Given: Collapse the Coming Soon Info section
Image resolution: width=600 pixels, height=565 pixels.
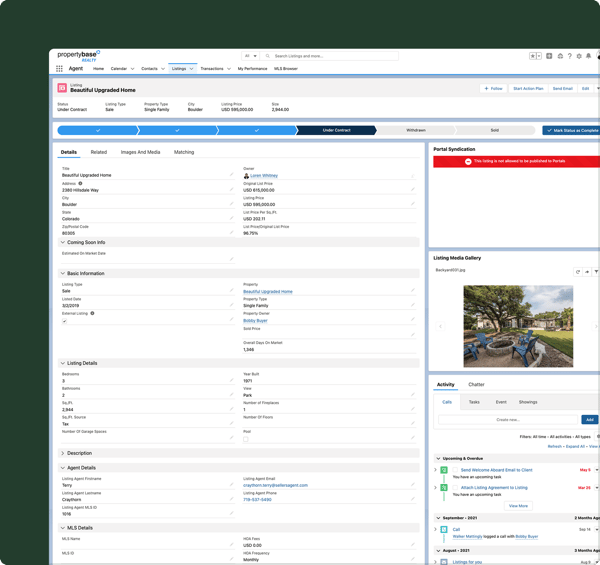Looking at the screenshot, I should tap(63, 242).
